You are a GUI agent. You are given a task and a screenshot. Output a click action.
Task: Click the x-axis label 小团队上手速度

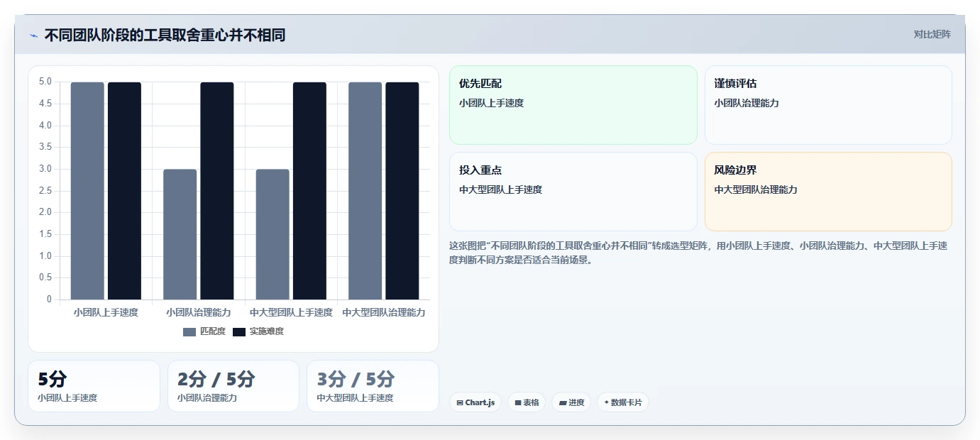[x=106, y=312]
